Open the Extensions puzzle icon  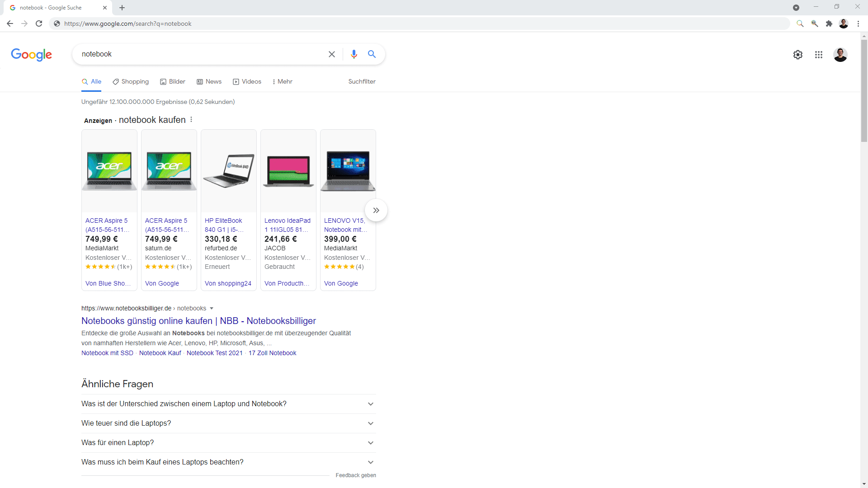829,23
